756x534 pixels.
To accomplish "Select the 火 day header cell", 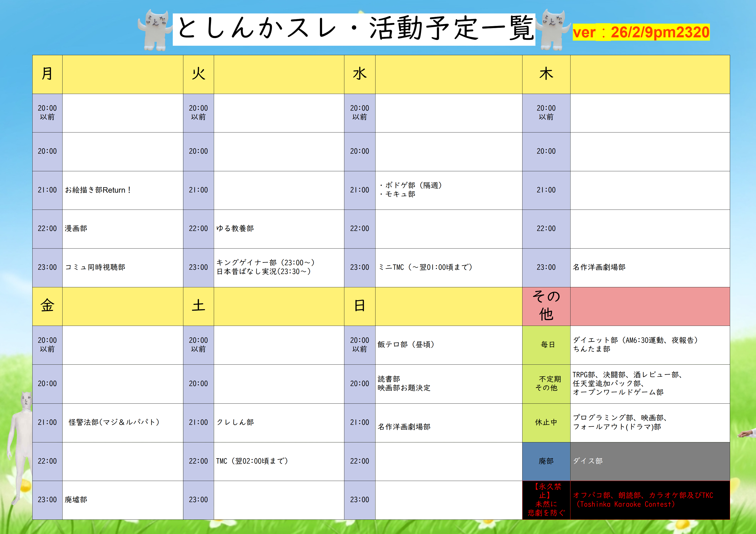I will [x=199, y=74].
